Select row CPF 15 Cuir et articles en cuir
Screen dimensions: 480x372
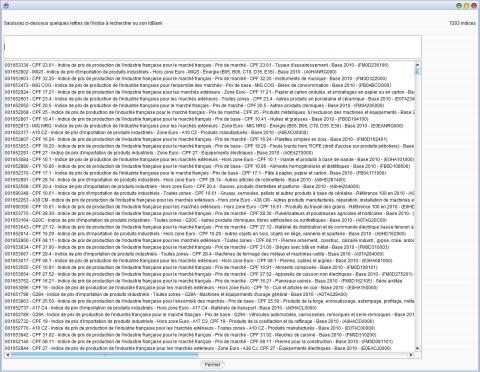pos(209,287)
